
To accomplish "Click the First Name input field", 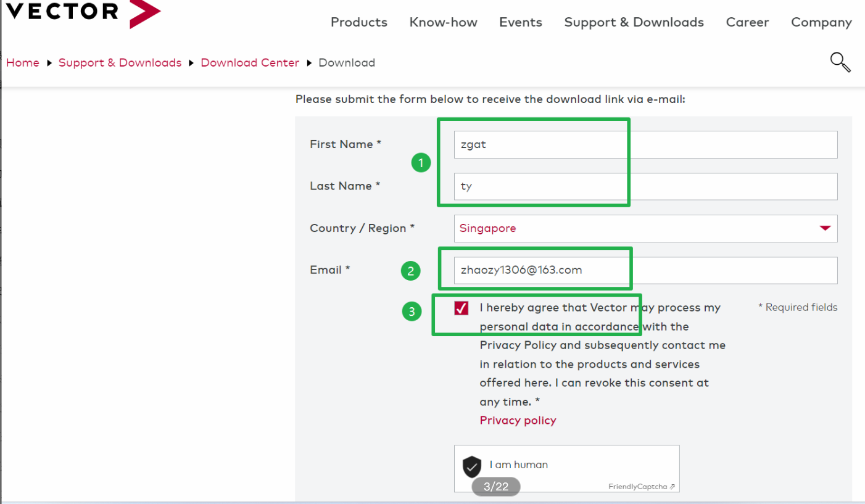I will tap(645, 144).
